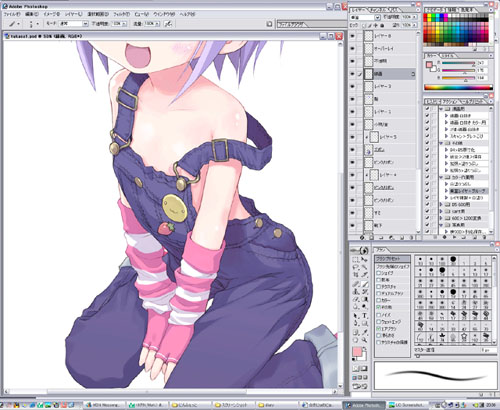Select the Path Selection arrow tool
The image size is (500, 410).
point(356,315)
